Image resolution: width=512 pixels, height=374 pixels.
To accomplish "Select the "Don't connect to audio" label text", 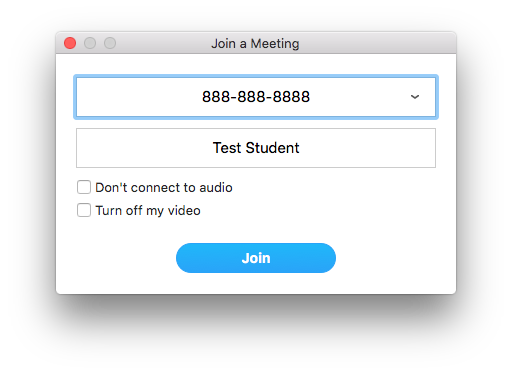I will [x=164, y=187].
